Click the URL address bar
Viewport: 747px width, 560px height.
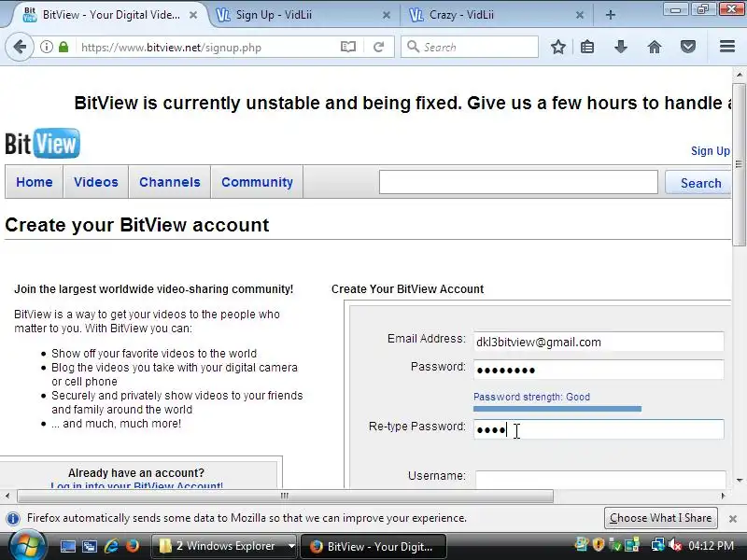[x=207, y=48]
